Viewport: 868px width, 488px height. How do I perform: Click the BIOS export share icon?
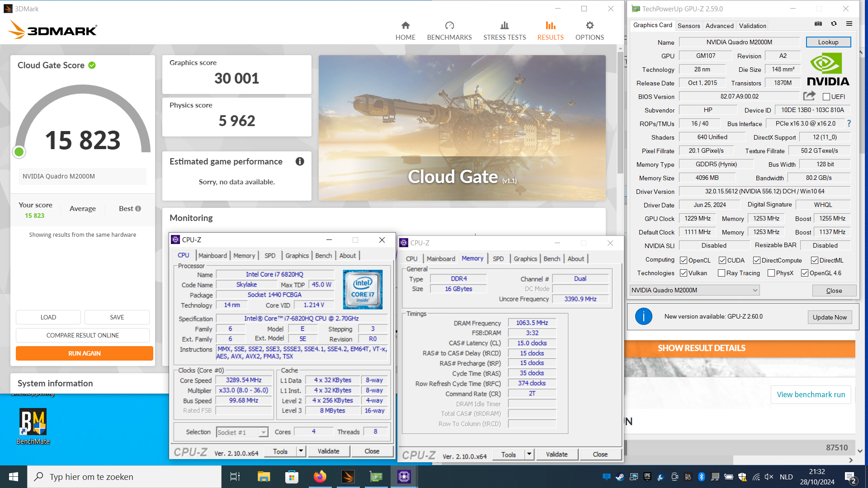pyautogui.click(x=809, y=96)
